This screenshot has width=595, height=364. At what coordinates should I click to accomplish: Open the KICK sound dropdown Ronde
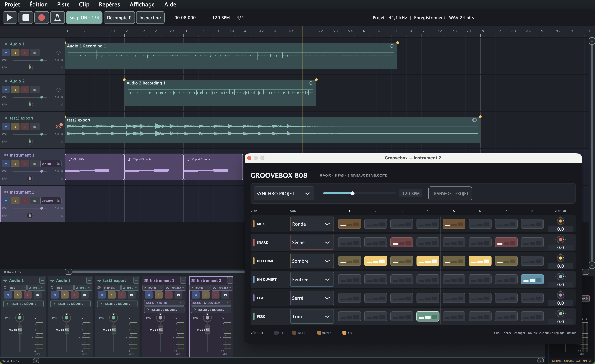tap(312, 224)
